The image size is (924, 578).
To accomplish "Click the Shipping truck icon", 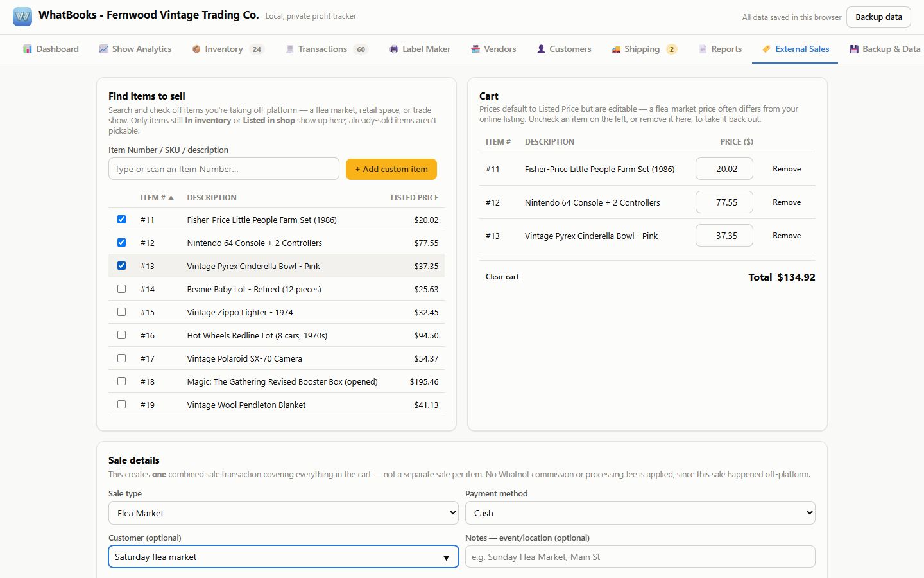I will pos(616,49).
